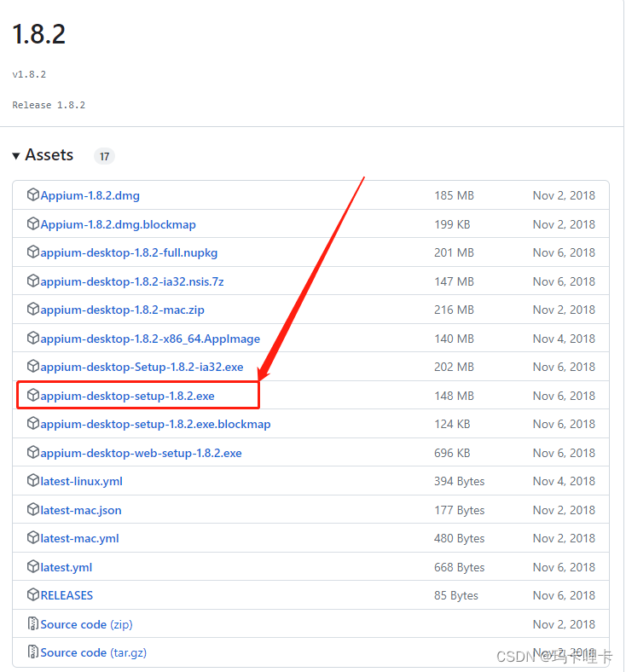Click the 148 MB size value
626x672 pixels.
455,396
